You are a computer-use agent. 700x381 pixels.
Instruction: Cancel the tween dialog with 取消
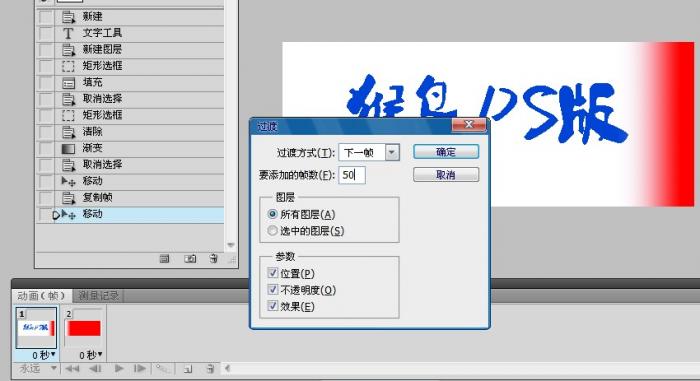click(x=446, y=175)
